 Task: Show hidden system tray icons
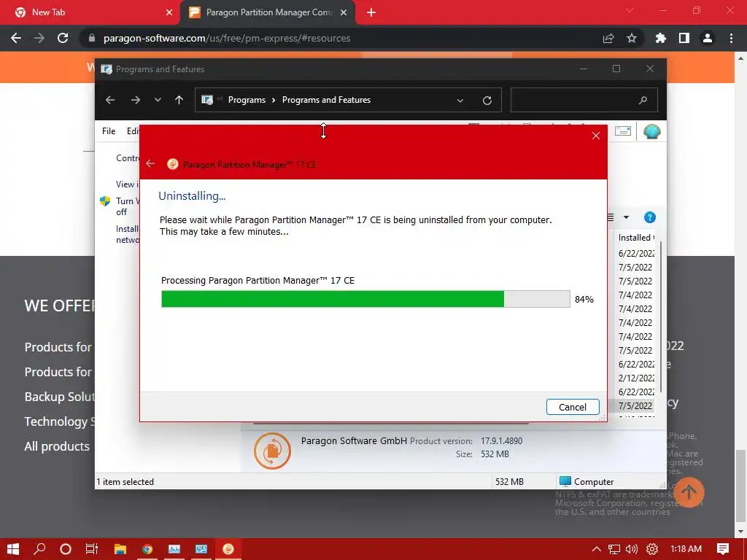(x=597, y=549)
